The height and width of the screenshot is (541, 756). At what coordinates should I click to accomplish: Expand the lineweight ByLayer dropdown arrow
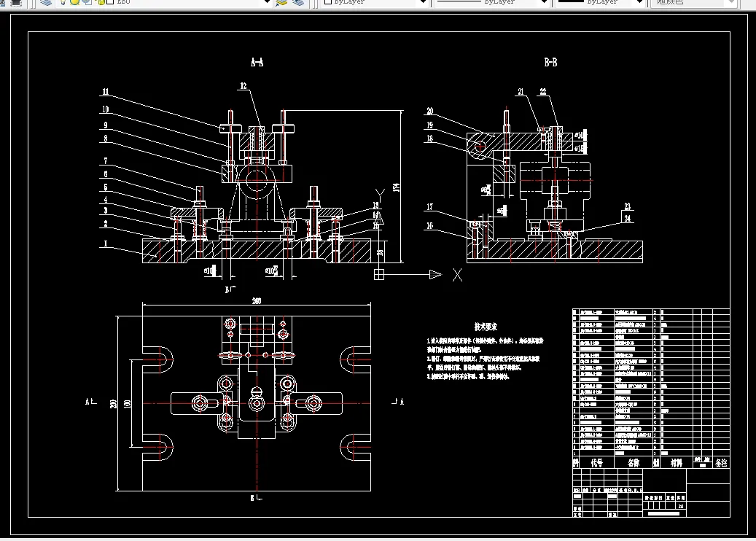coord(640,2)
